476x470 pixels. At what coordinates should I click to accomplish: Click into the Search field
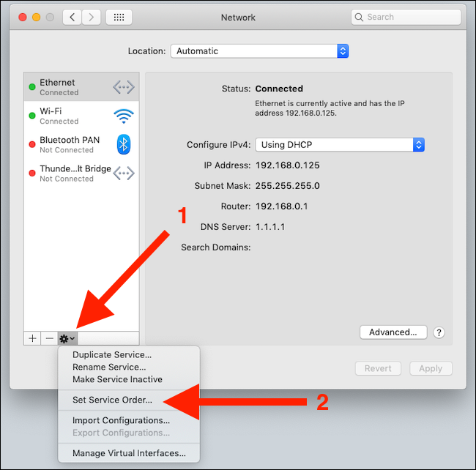click(x=406, y=18)
